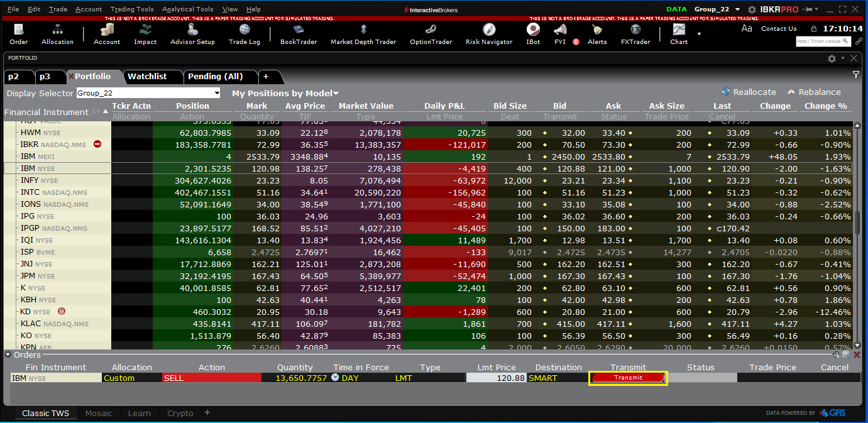Open the Trade Log

click(244, 33)
